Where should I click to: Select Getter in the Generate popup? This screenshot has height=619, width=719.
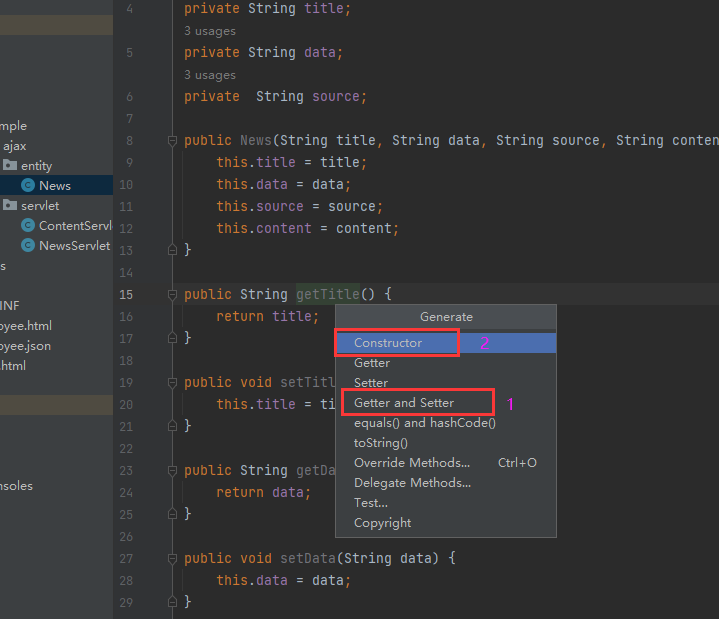tap(372, 363)
